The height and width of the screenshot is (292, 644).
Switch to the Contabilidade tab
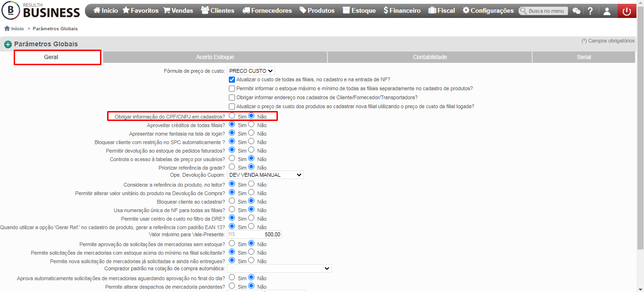tap(430, 57)
